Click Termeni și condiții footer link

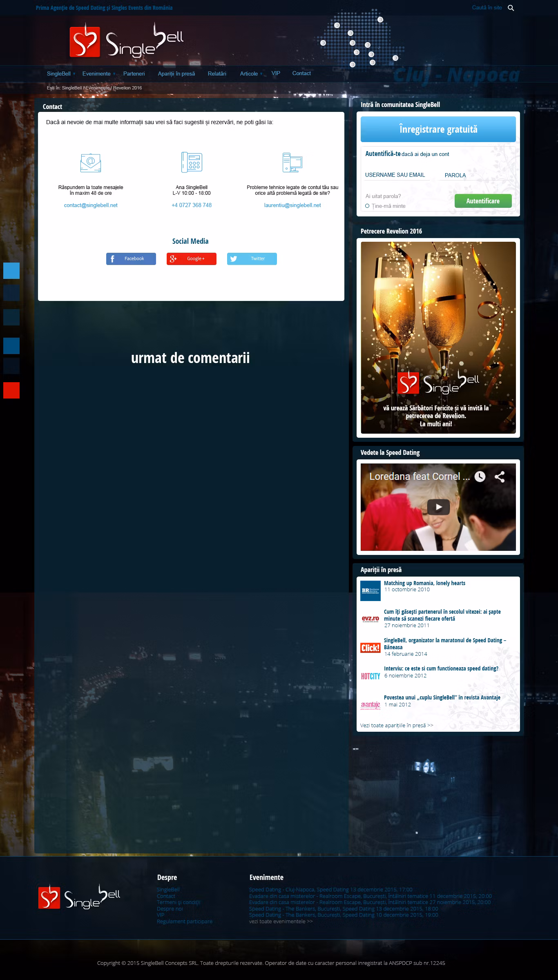(x=179, y=902)
